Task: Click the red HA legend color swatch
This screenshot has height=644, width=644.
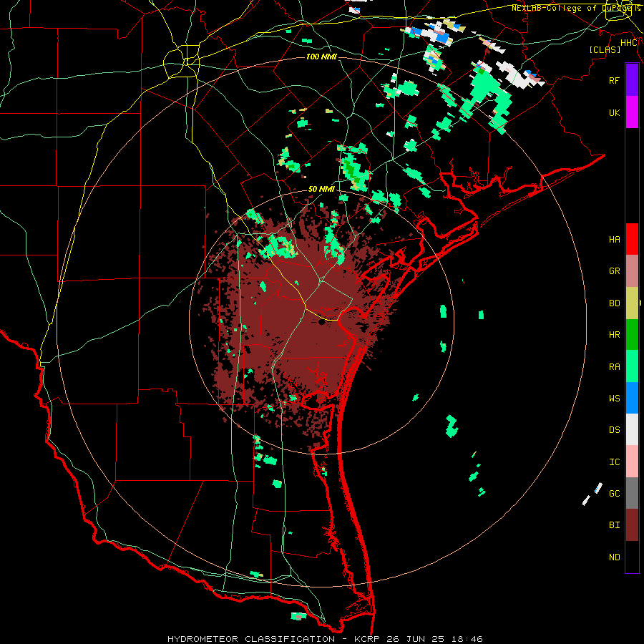Action: coord(632,239)
